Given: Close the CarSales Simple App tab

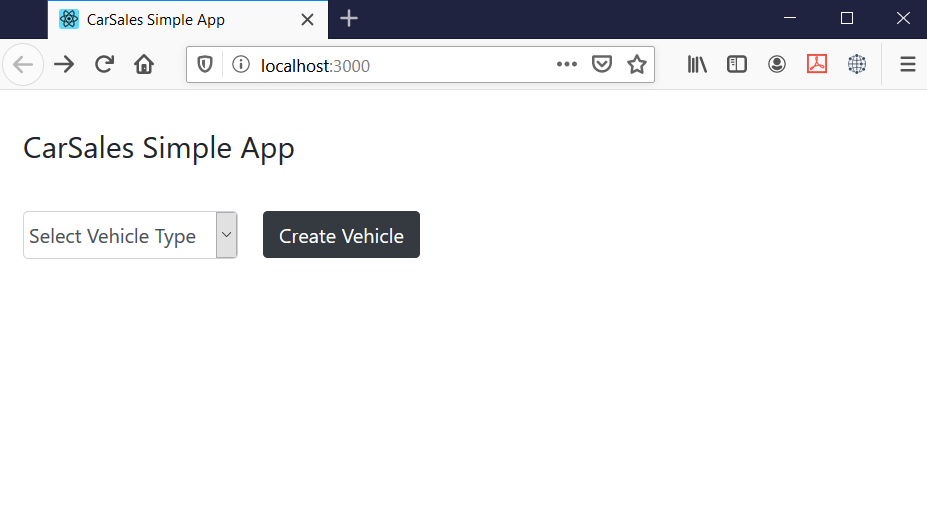Looking at the screenshot, I should tap(307, 20).
